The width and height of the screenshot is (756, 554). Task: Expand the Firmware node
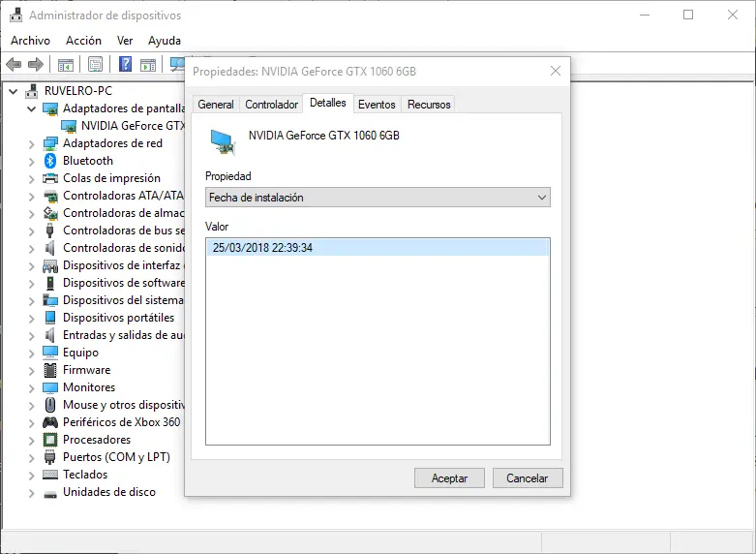[x=31, y=370]
